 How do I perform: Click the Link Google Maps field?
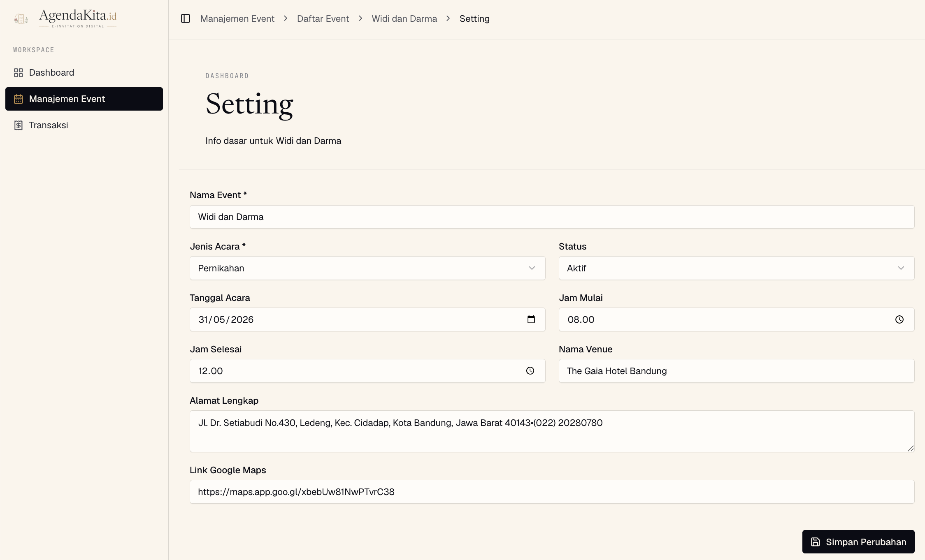pos(552,492)
